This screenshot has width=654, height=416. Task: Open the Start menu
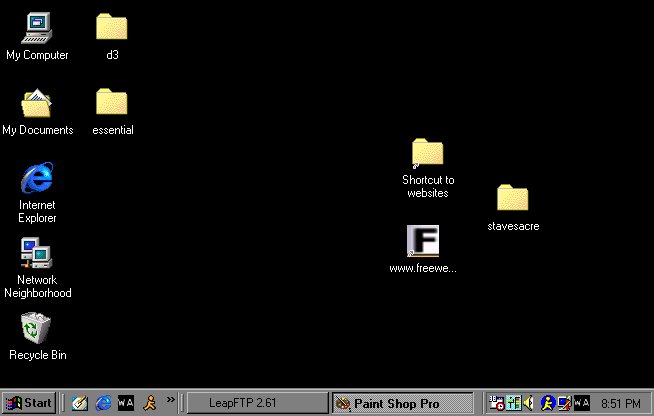29,403
